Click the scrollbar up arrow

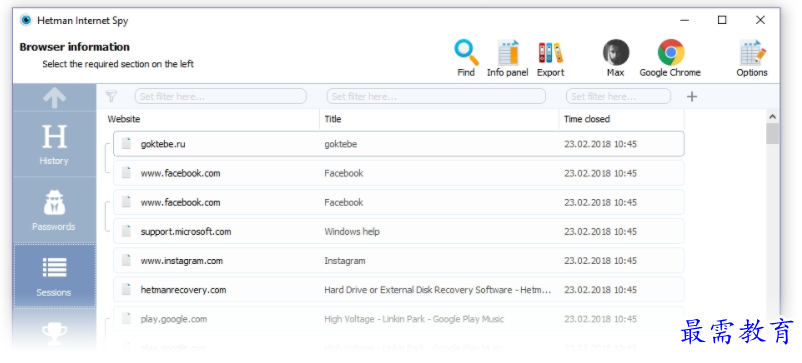772,117
